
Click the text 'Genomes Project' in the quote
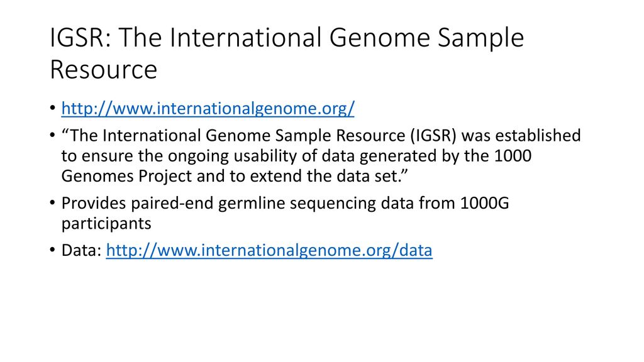pyautogui.click(x=126, y=176)
